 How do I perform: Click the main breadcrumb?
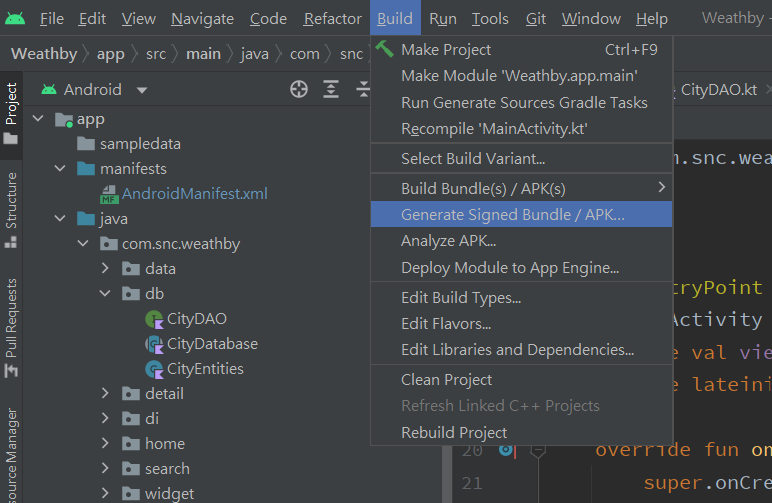tap(203, 53)
